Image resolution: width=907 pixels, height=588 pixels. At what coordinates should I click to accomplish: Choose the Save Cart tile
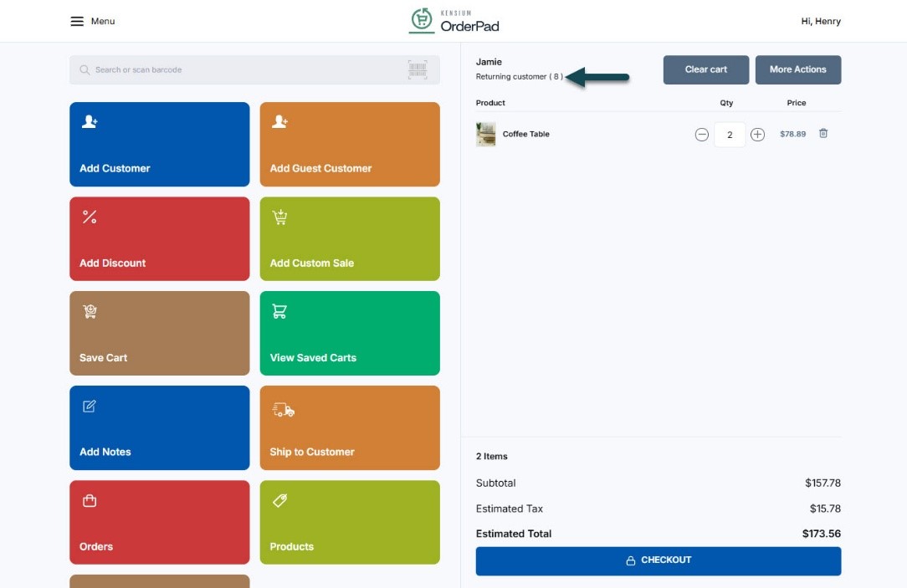[x=160, y=334]
